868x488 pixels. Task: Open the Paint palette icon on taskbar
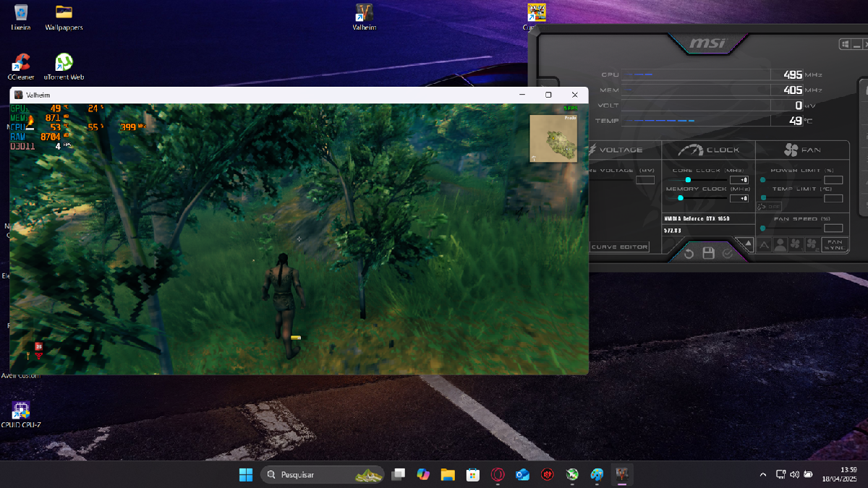click(597, 475)
